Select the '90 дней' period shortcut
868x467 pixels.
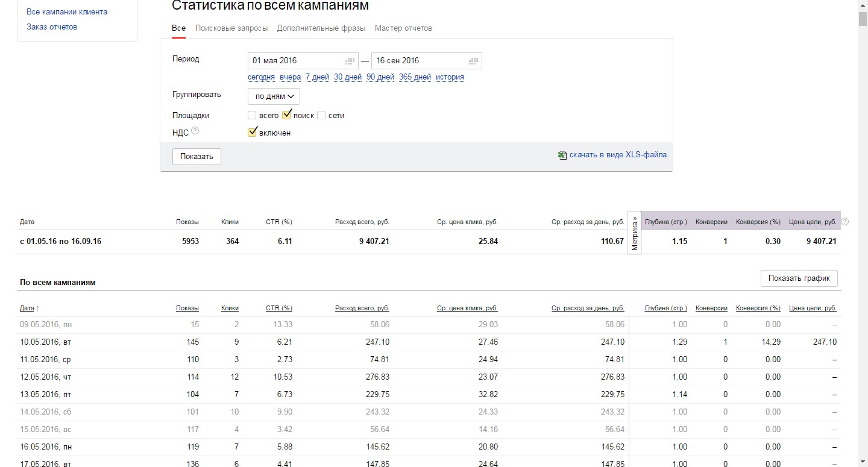point(380,77)
